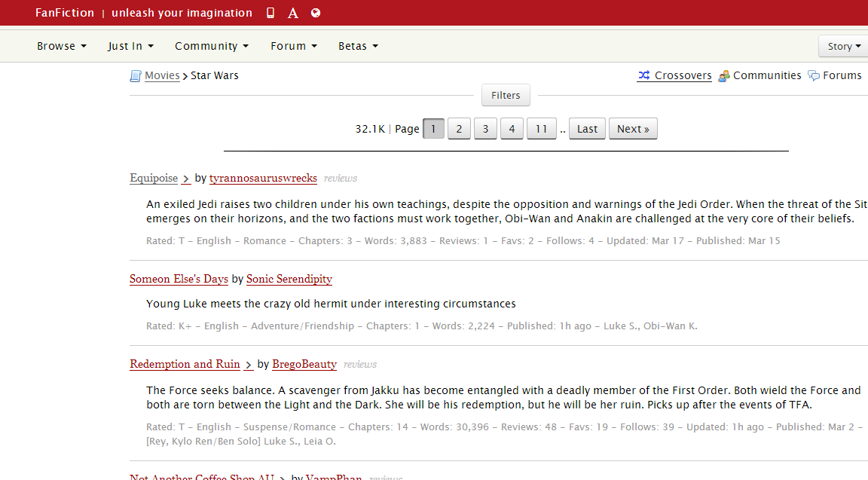Expand the arrow beside Redemption and Ruin

coord(248,365)
